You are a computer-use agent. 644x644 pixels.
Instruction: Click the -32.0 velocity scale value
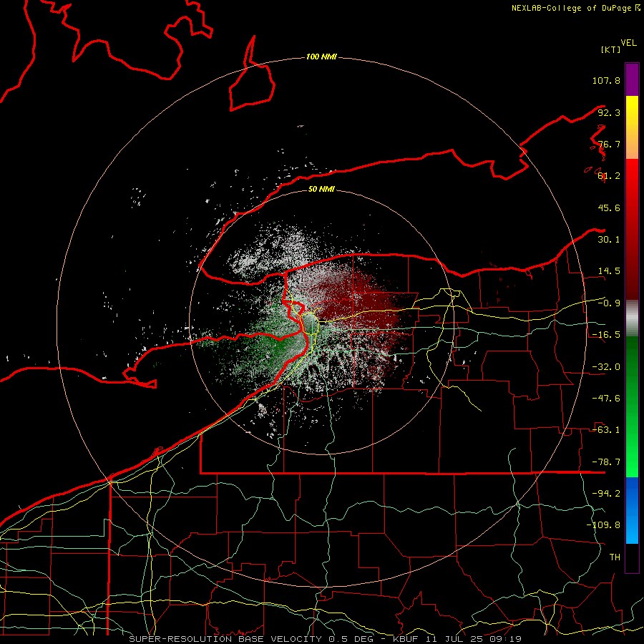click(x=606, y=367)
